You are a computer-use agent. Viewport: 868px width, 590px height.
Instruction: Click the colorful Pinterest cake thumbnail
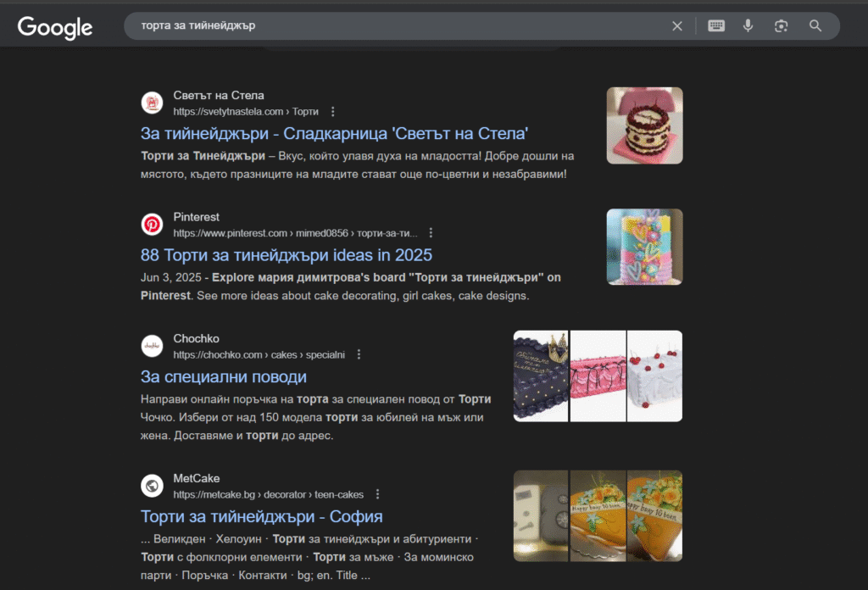644,247
